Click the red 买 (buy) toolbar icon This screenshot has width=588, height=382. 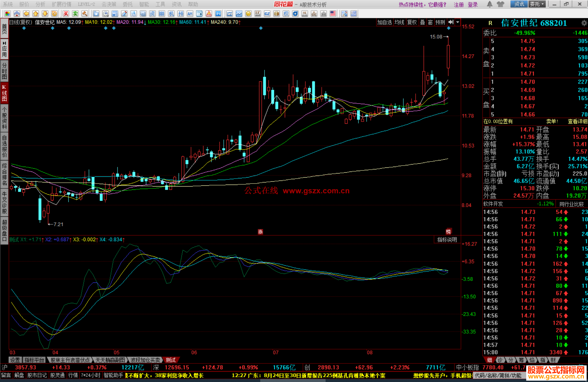click(x=66, y=14)
